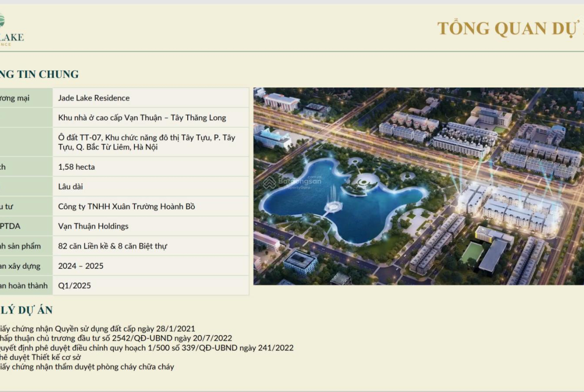Select the '1,58 hecta' area value

(76, 167)
